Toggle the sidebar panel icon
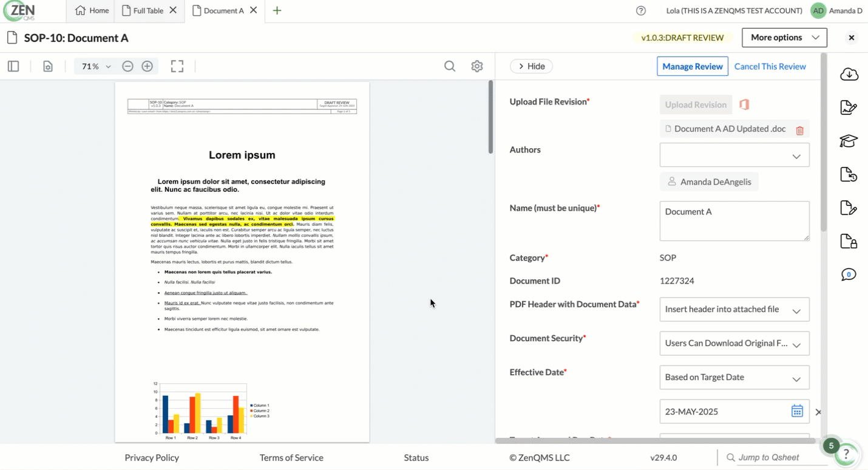Viewport: 868px width, 470px height. (13, 66)
